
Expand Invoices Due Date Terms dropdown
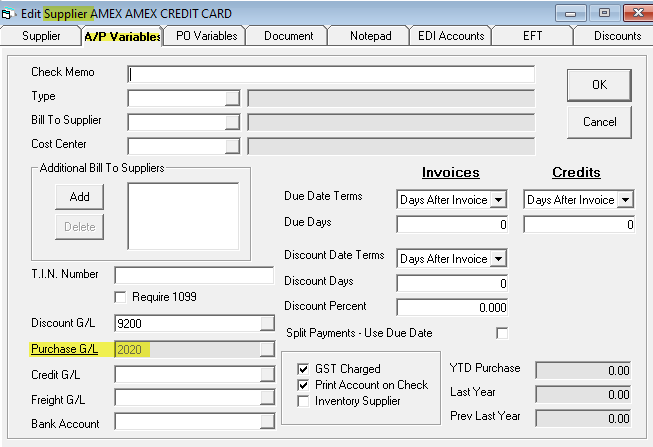point(498,200)
